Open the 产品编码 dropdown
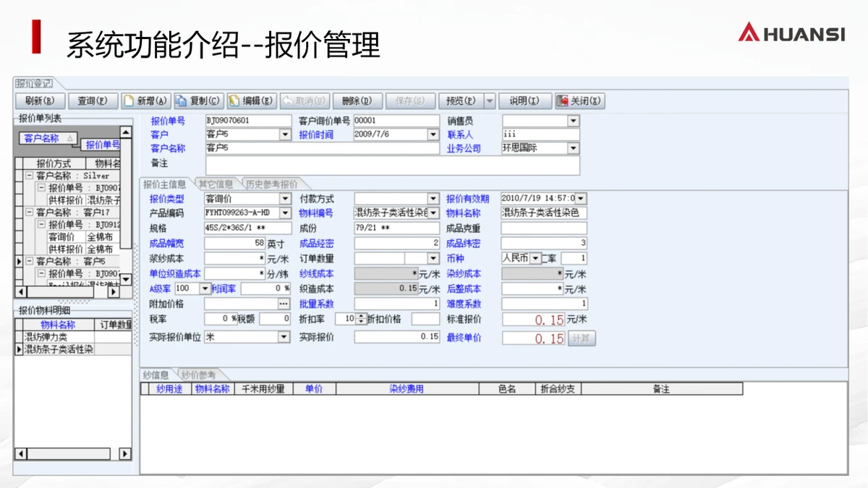The image size is (868, 488). [285, 213]
